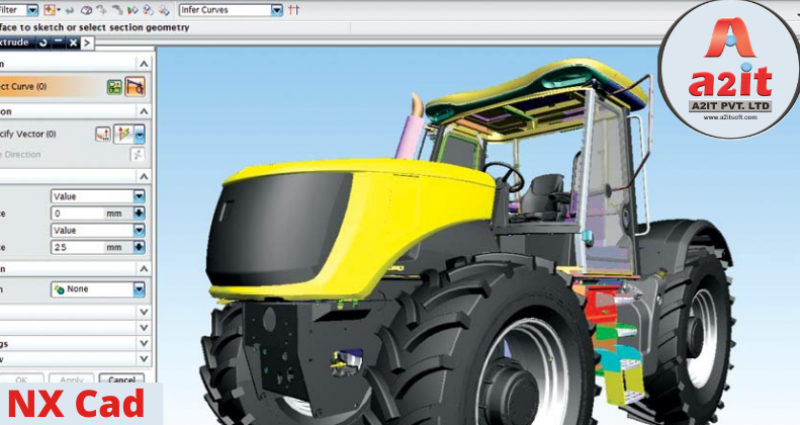Viewport: 800px width, 425px height.
Task: Expand the inferred vector type dropdown arrow
Action: (140, 133)
